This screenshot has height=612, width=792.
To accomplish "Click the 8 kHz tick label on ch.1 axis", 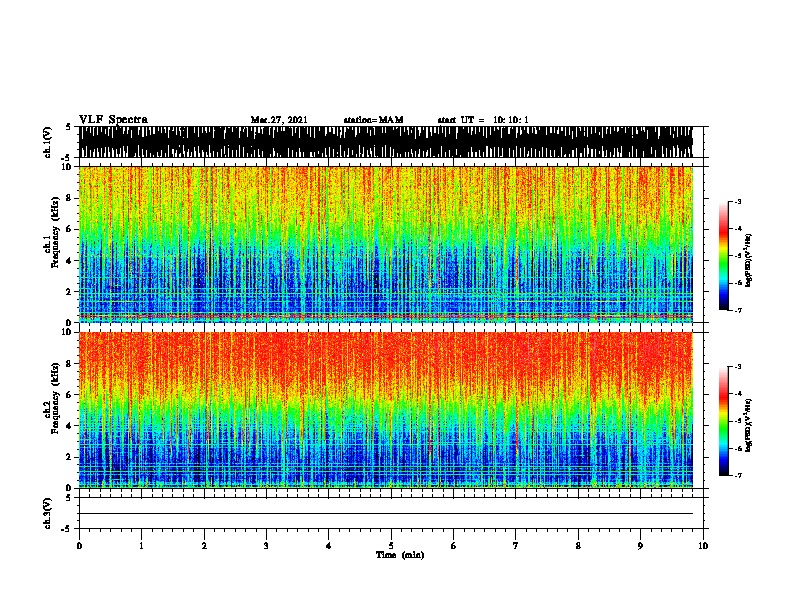I will [70, 198].
